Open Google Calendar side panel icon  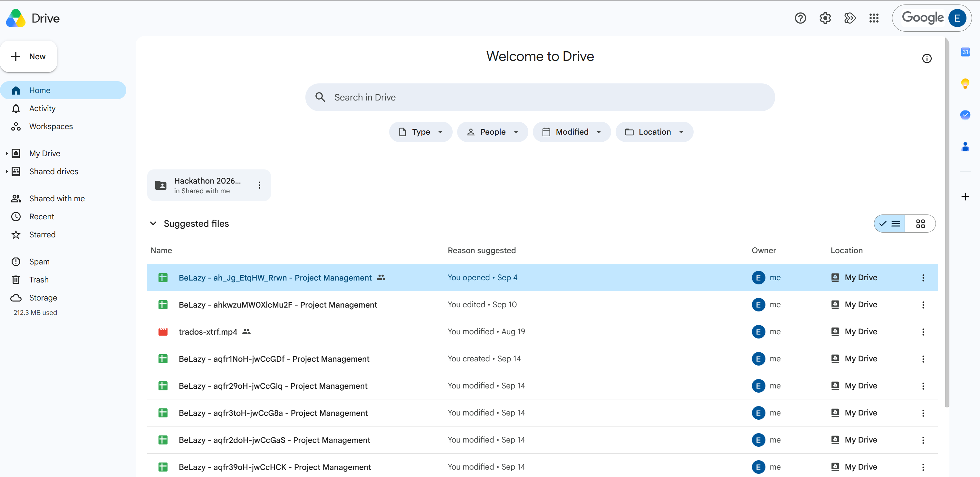965,52
